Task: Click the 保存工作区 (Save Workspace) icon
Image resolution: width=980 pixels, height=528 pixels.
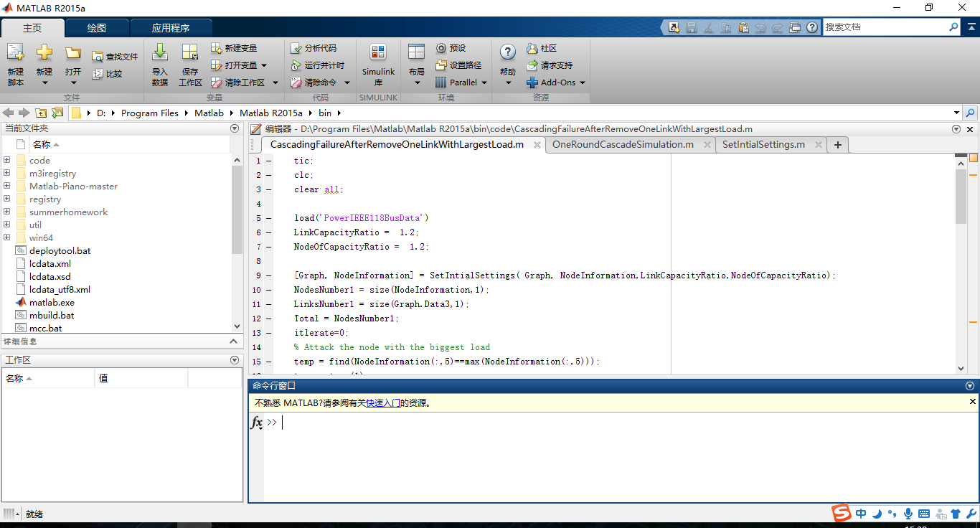Action: (189, 63)
